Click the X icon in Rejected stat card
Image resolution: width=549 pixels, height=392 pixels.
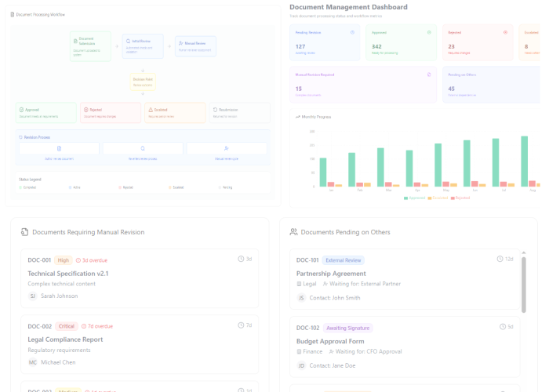click(x=505, y=33)
